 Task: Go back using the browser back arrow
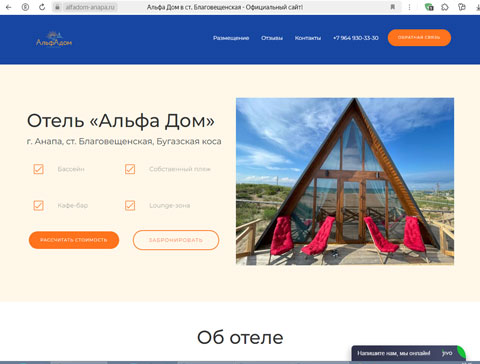pyautogui.click(x=9, y=7)
